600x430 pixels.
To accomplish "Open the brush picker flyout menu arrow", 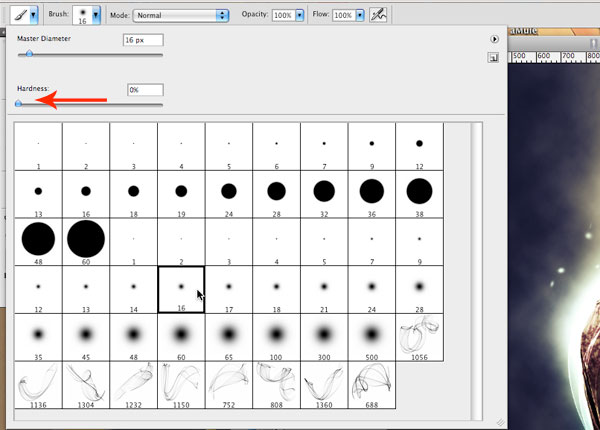I will 494,39.
